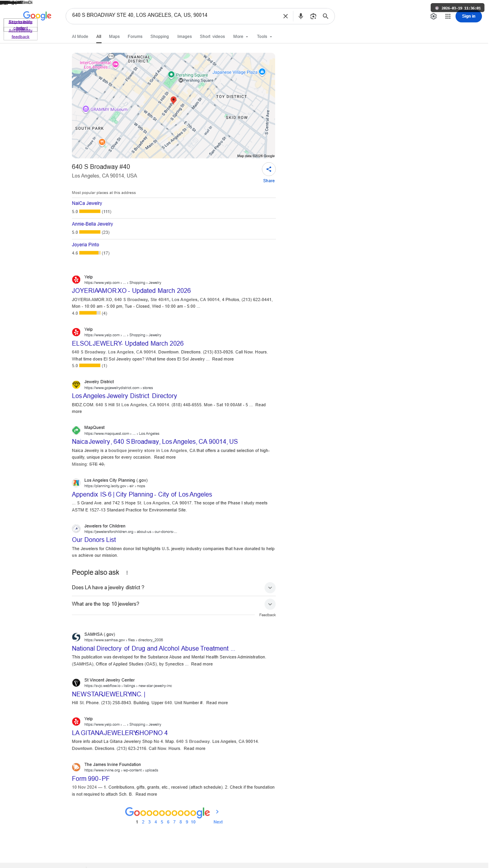Click the Jewelers for Children favicon

click(76, 529)
